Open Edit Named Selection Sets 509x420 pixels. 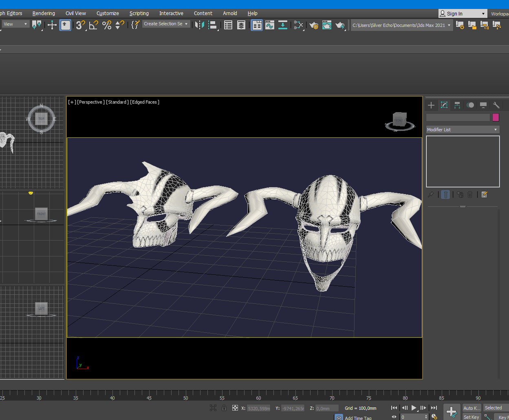pyautogui.click(x=135, y=25)
